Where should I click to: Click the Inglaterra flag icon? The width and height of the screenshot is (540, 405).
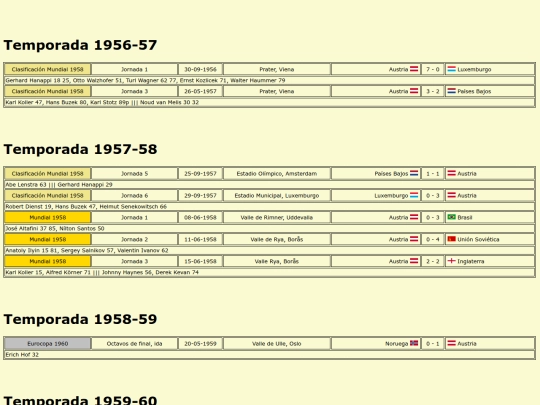tap(451, 261)
